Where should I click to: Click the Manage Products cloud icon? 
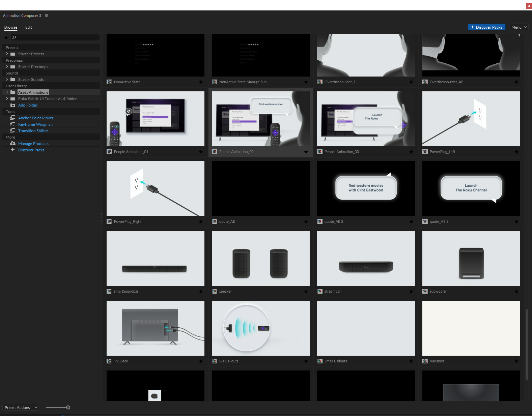click(13, 143)
